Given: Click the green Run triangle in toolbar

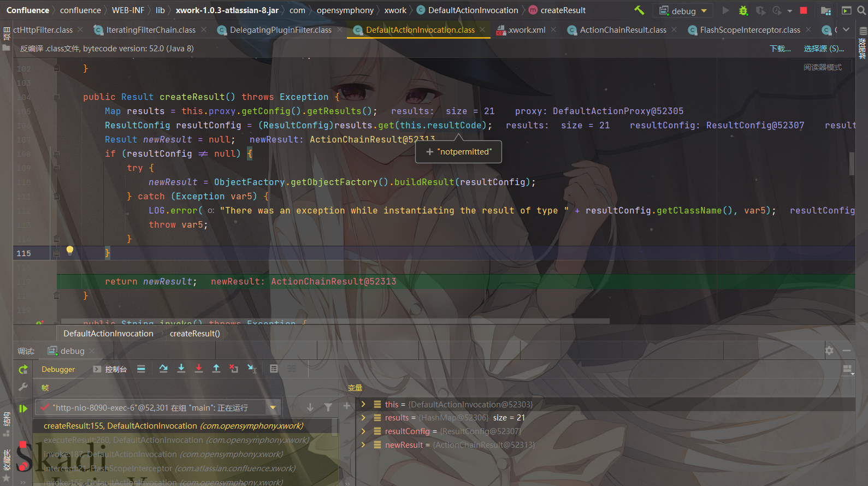Looking at the screenshot, I should coord(725,10).
